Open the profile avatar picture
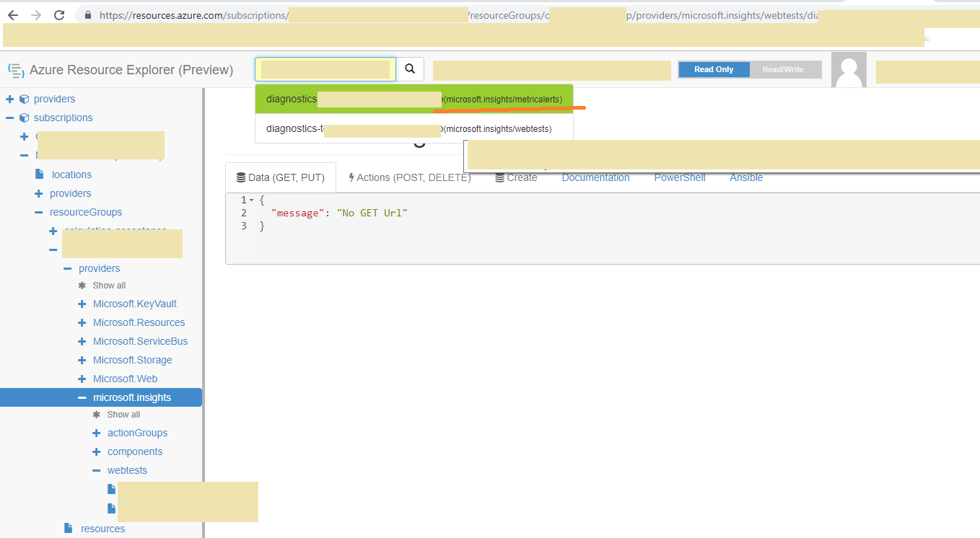The width and height of the screenshot is (980, 538). coord(849,69)
